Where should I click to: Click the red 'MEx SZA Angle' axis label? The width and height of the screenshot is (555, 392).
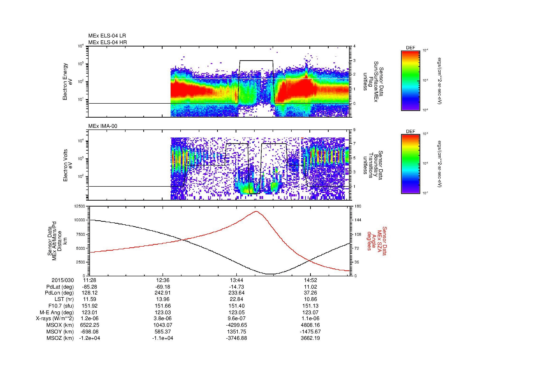[377, 241]
